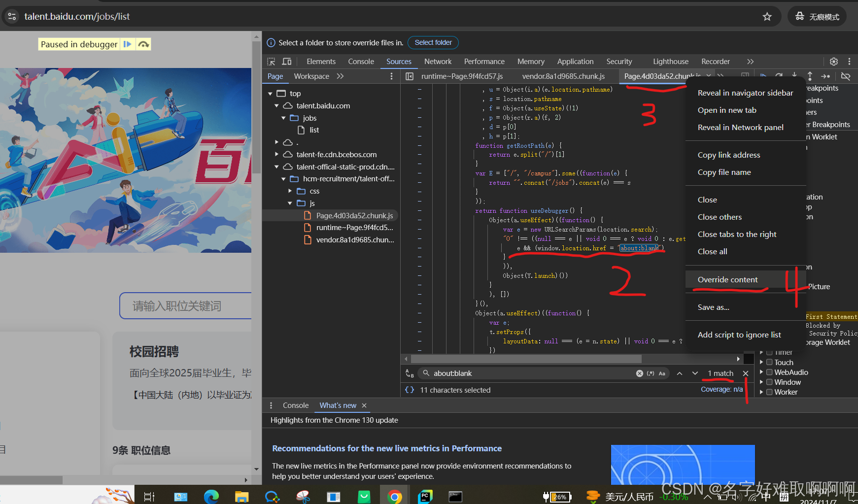Click the Select folder button
Screen dimensions: 858x504
[433, 43]
